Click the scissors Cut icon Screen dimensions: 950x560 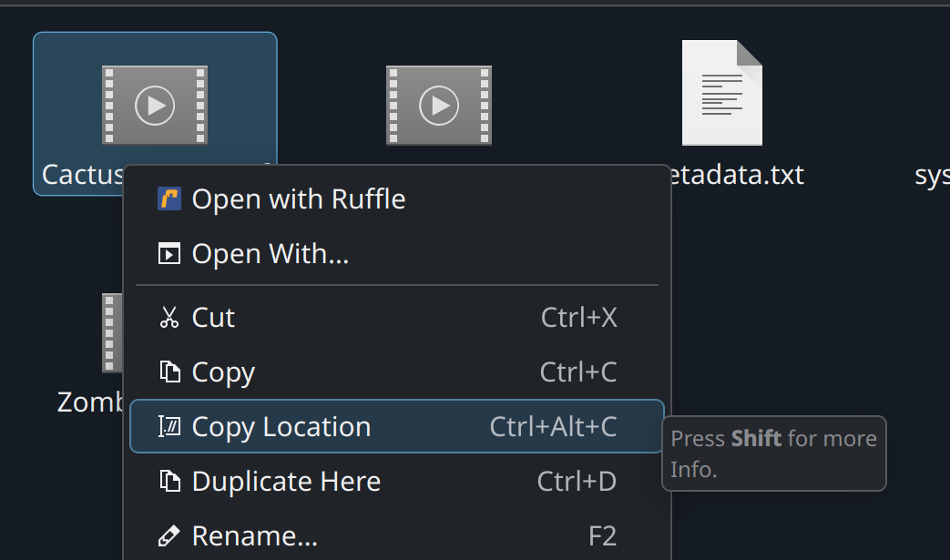(169, 317)
